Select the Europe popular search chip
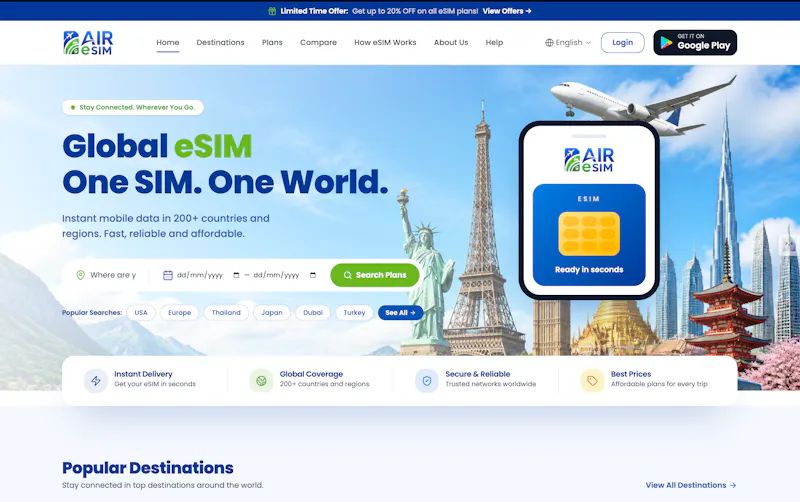This screenshot has height=502, width=800. pos(180,313)
